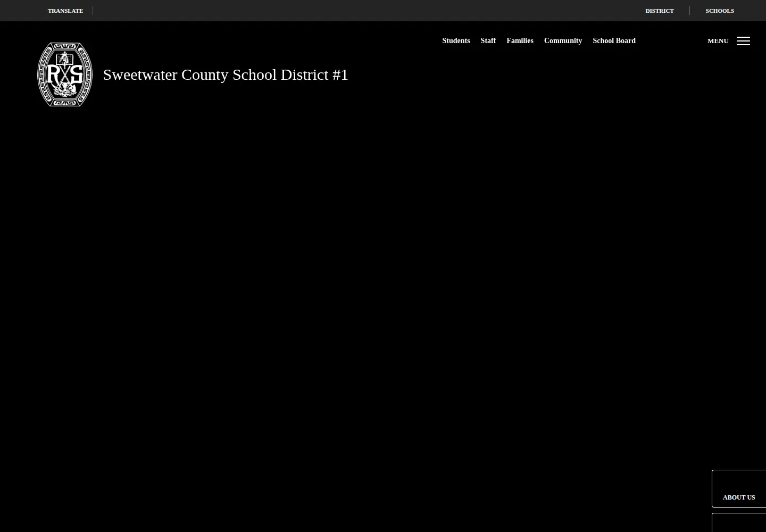
Task: Open the District link in top bar
Action: [x=660, y=11]
